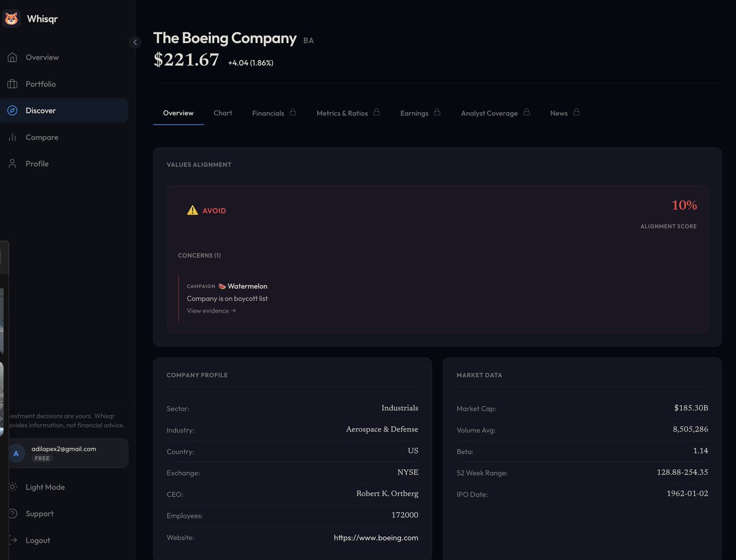Click the 128.88-254.35 52 week range
This screenshot has width=736, height=560.
tap(683, 472)
